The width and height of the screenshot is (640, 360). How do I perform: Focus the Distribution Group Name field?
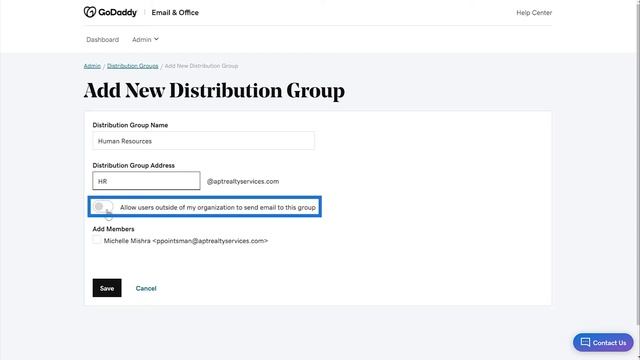203,141
